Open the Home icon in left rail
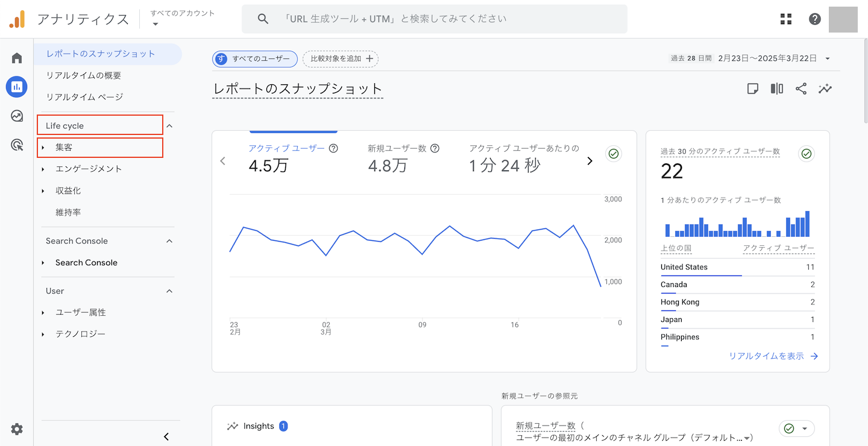 [17, 58]
